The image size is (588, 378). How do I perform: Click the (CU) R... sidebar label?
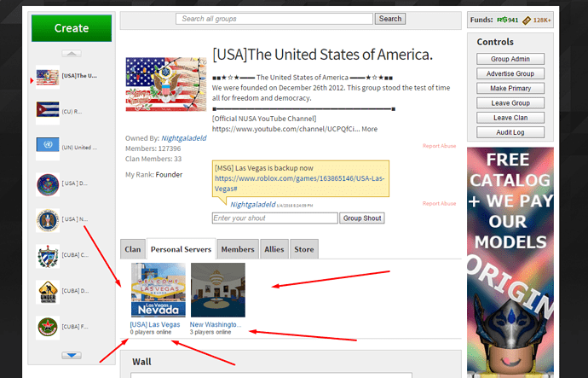(x=72, y=112)
